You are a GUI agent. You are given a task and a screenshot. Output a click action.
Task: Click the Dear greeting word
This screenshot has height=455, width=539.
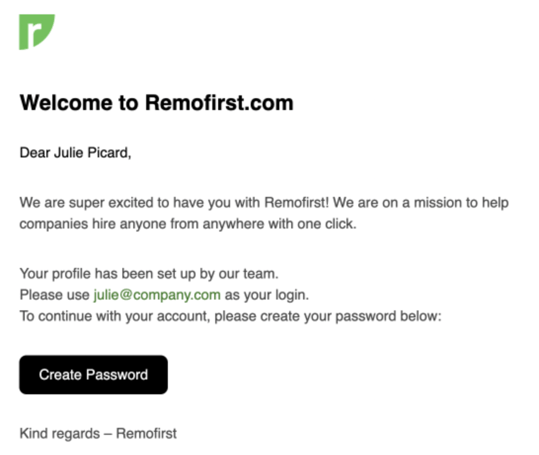(35, 153)
